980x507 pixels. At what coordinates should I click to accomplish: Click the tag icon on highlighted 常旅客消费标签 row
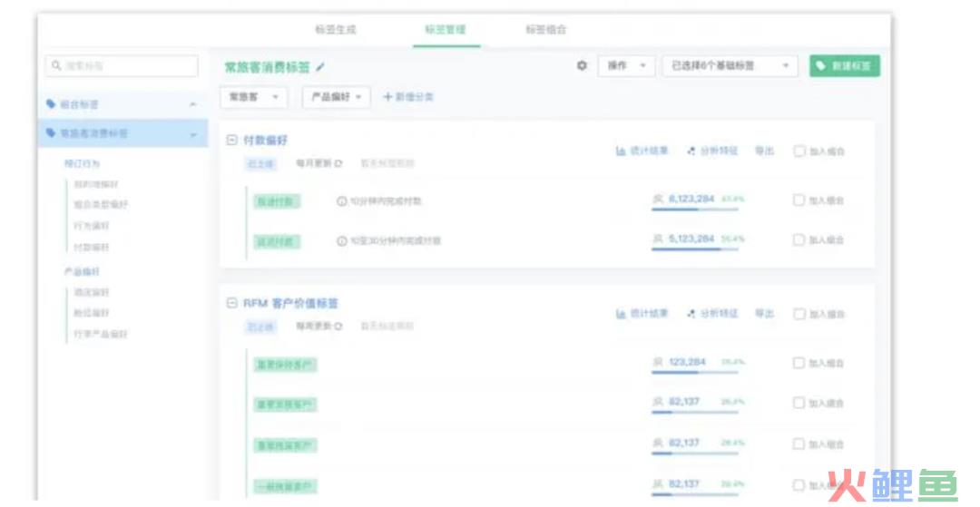(x=51, y=133)
